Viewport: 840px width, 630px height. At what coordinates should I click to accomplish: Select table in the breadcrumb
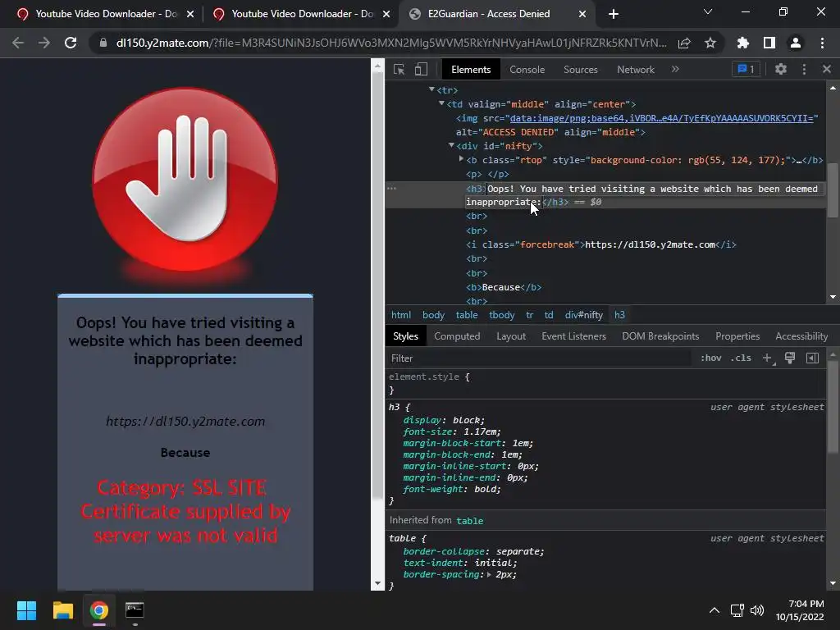pos(466,315)
